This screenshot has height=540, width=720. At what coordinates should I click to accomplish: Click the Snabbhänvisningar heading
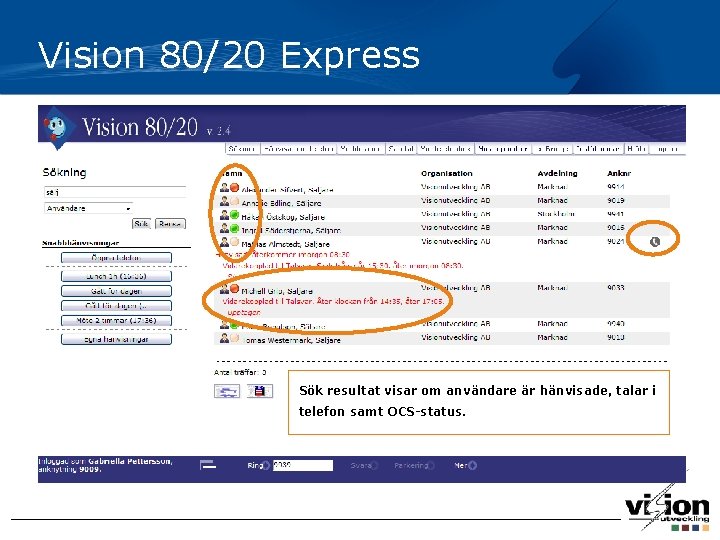pos(81,243)
